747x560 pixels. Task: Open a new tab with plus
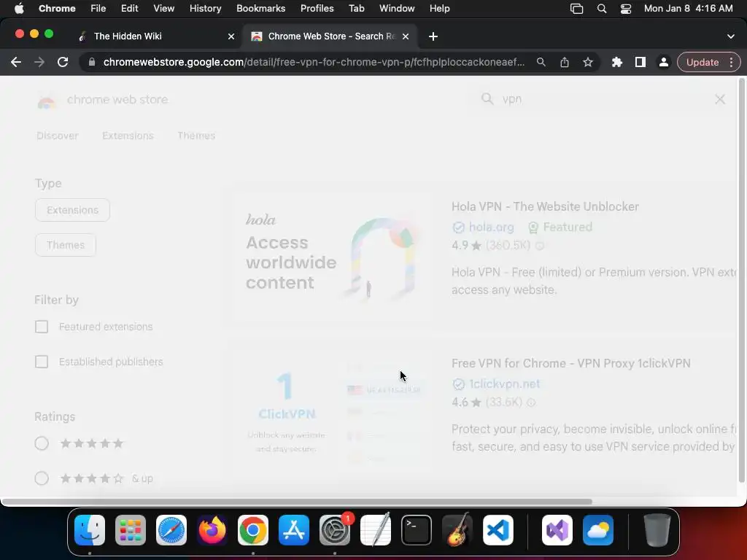(x=433, y=36)
